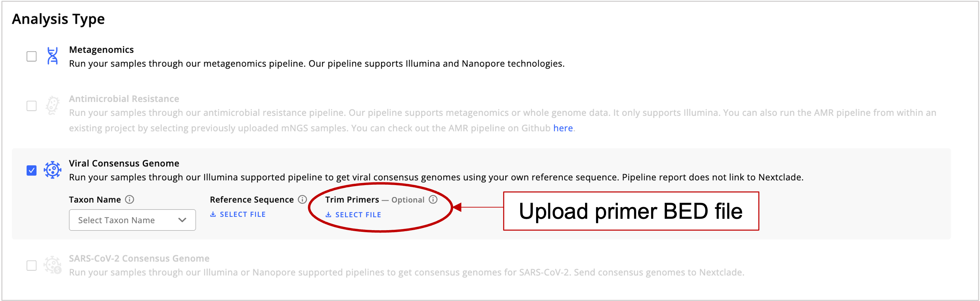Enable the Metagenomics checkbox
The height and width of the screenshot is (301, 980).
(32, 56)
